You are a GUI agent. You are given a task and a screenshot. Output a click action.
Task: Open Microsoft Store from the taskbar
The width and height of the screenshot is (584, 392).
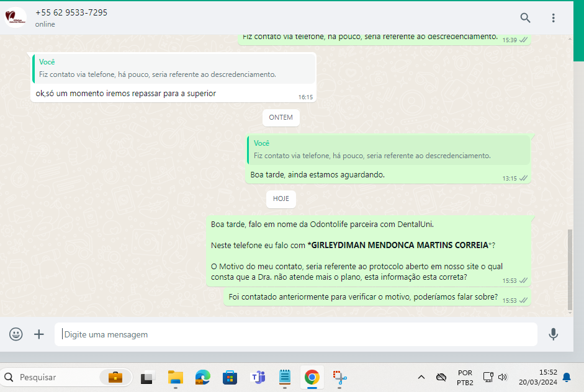coord(230,378)
